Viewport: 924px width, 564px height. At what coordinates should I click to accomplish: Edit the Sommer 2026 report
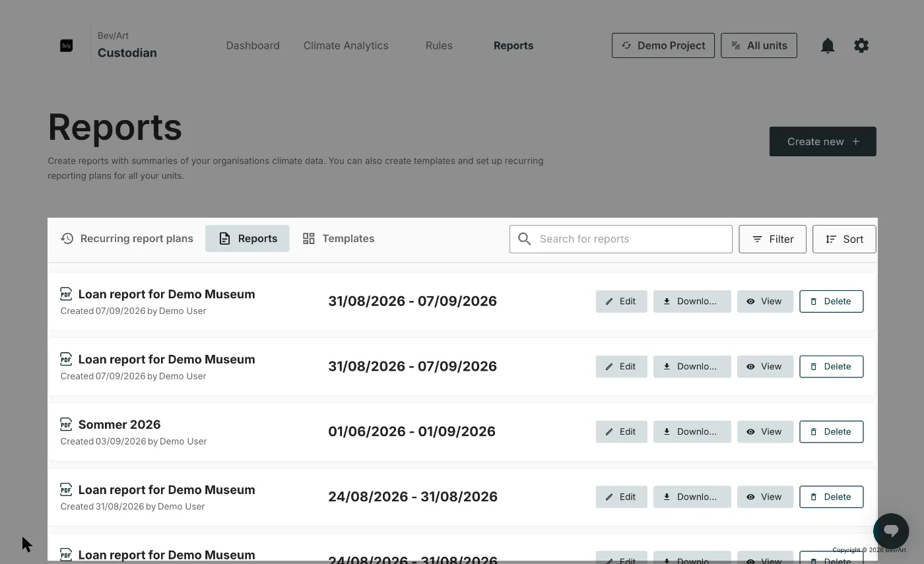(x=622, y=431)
